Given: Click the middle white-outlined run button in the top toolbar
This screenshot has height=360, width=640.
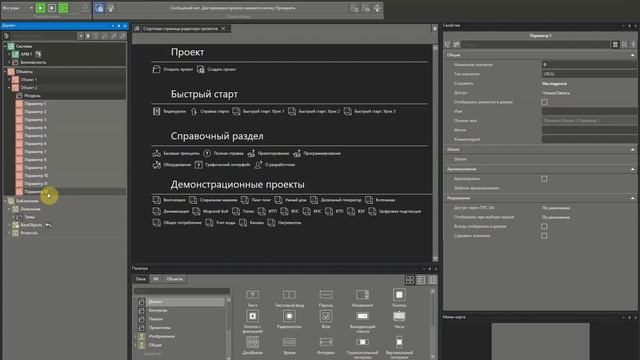Looking at the screenshot, I should coord(52,8).
